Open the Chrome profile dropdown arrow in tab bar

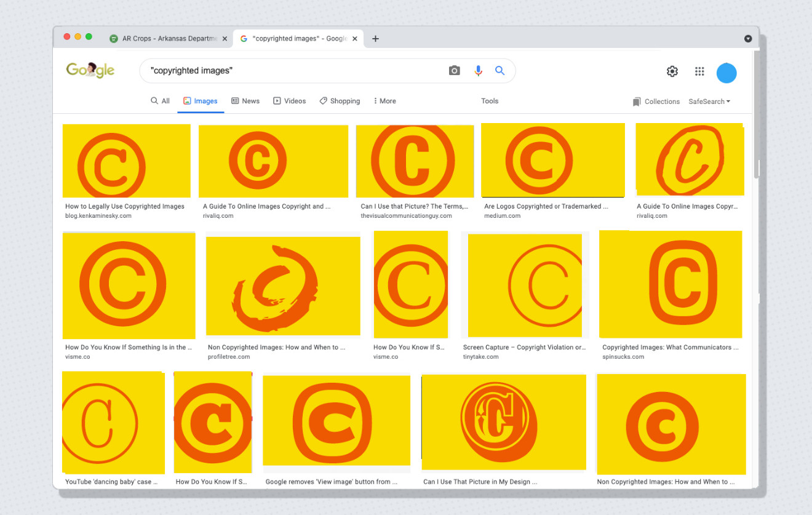click(x=748, y=38)
